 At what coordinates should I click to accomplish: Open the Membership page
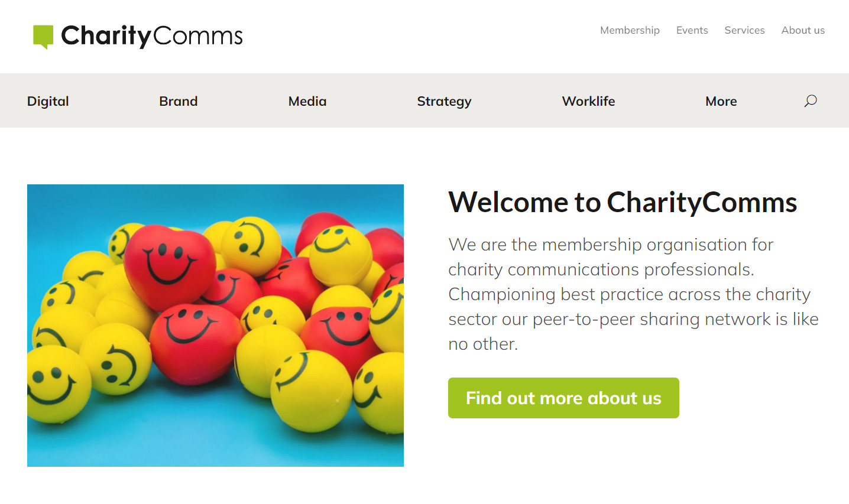630,30
